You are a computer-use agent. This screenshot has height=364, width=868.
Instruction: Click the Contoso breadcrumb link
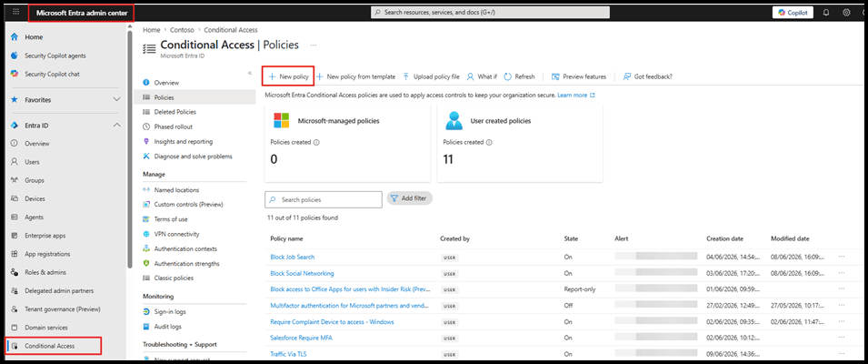182,30
